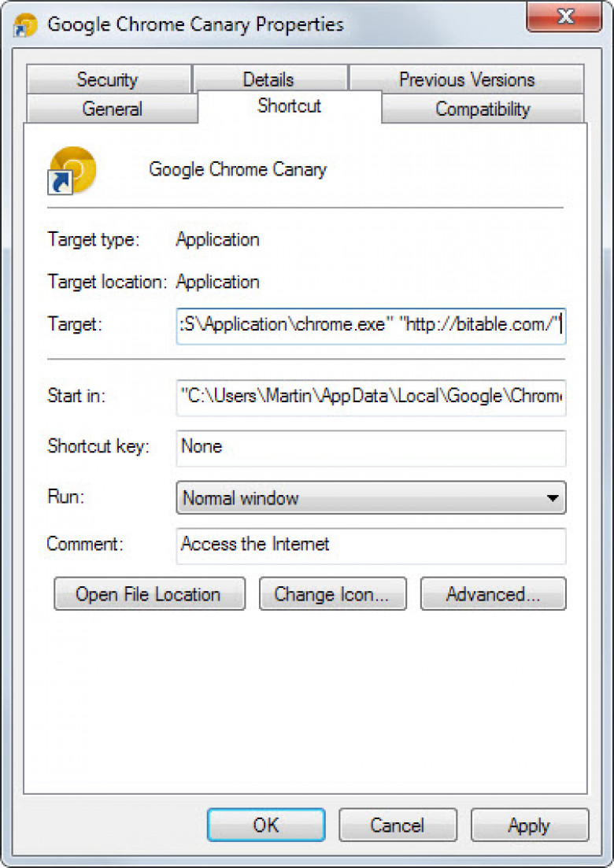Click the title bar Chrome Canary icon
The image size is (614, 868).
[25, 25]
